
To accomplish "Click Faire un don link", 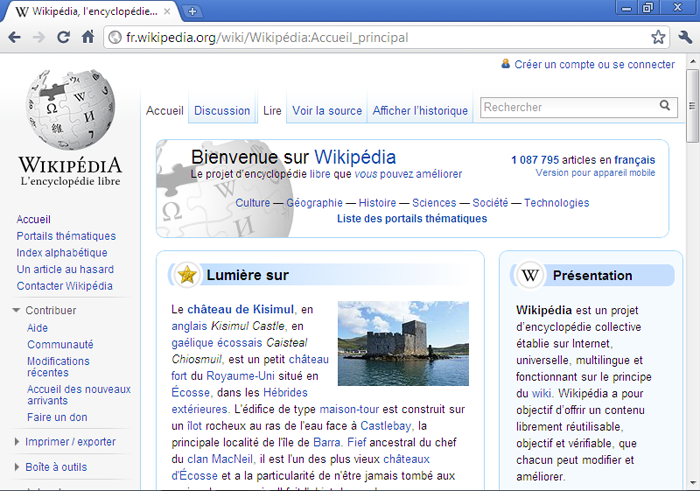I will (57, 417).
